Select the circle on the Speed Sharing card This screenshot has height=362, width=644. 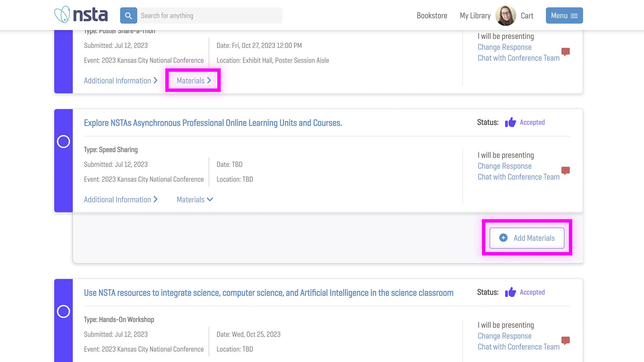63,141
